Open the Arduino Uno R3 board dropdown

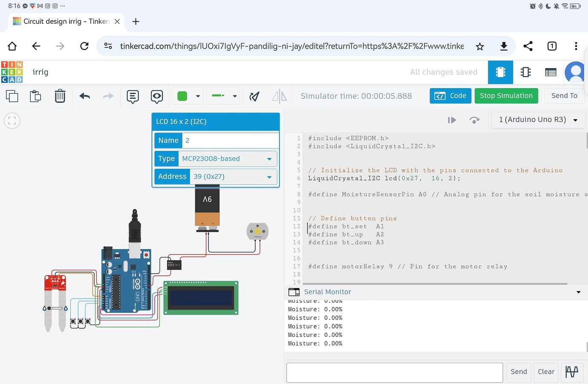pyautogui.click(x=538, y=120)
